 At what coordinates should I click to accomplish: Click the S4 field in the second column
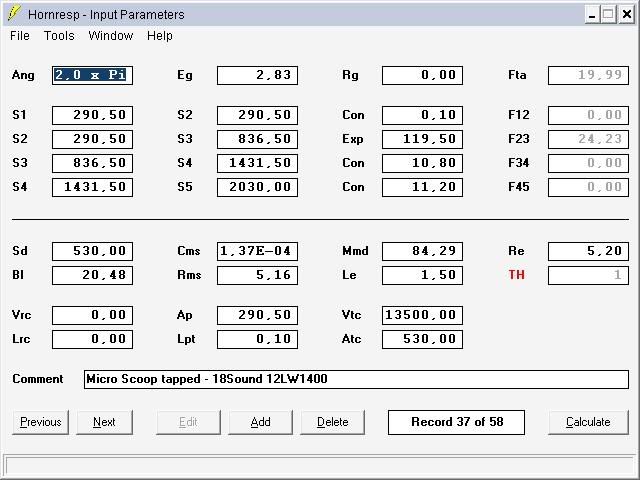click(257, 163)
